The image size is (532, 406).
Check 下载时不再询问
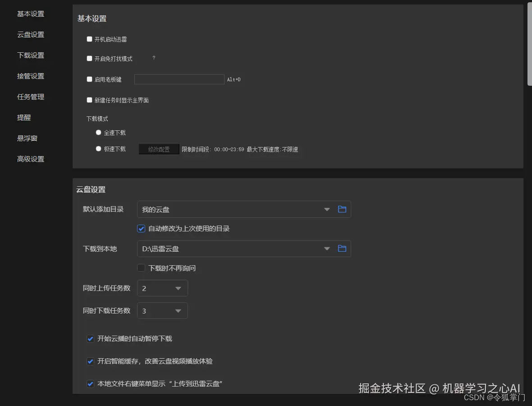click(x=141, y=268)
